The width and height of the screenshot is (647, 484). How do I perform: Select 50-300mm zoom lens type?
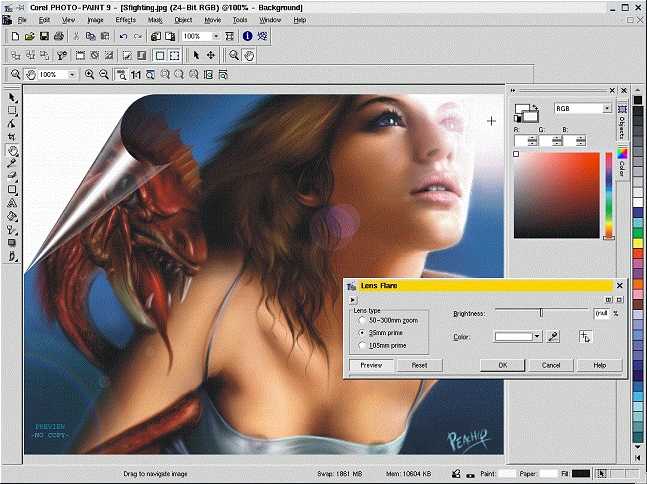362,320
